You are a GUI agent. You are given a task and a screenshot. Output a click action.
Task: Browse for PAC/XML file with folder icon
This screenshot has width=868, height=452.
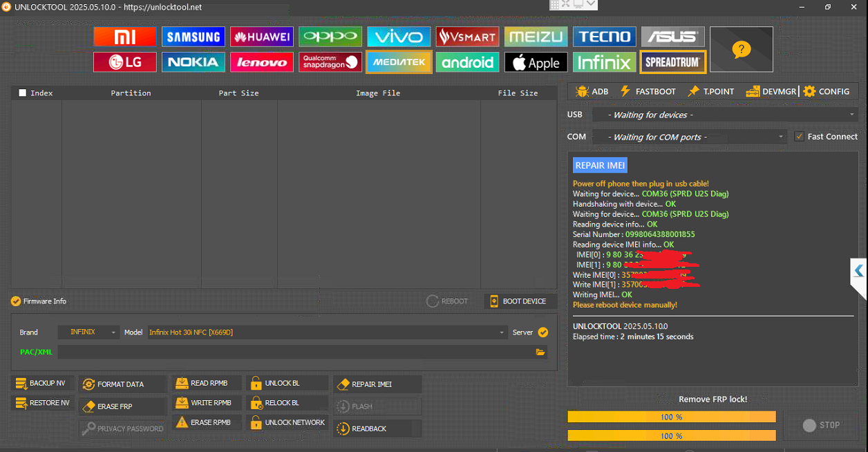[540, 352]
